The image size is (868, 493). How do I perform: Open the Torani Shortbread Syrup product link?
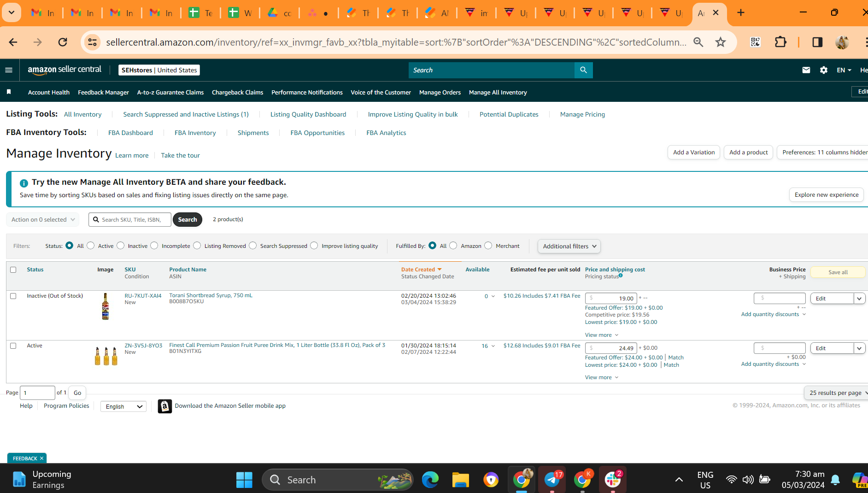(211, 295)
